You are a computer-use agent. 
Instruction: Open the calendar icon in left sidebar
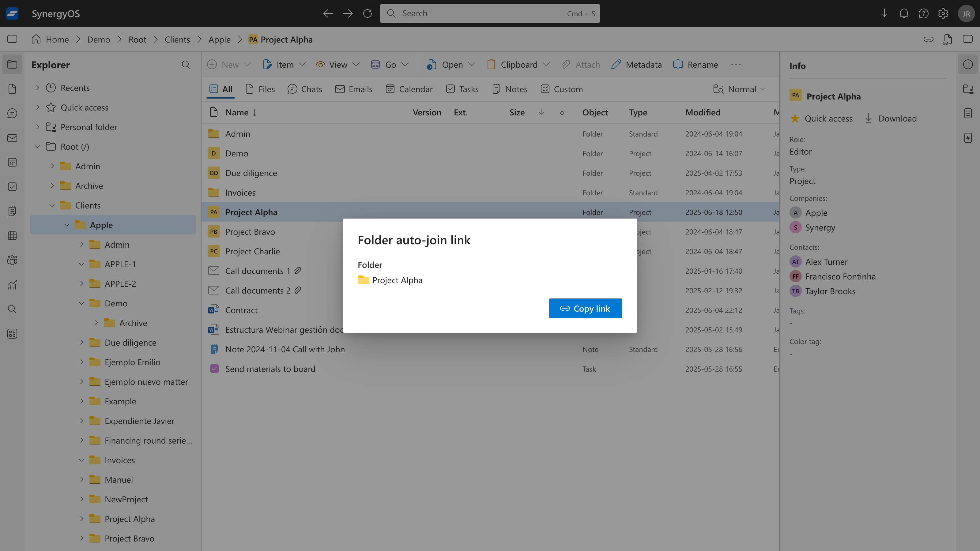(x=12, y=162)
